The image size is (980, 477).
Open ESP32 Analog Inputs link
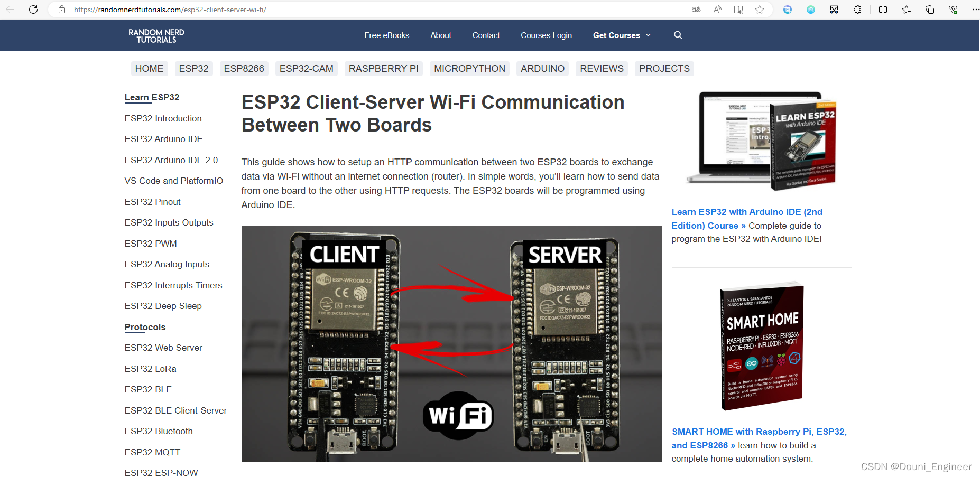tap(167, 264)
